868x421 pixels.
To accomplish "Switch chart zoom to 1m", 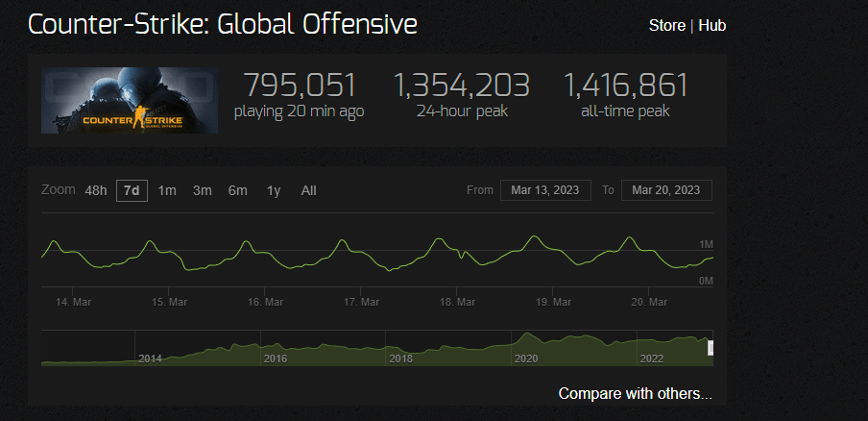I will click(x=167, y=190).
